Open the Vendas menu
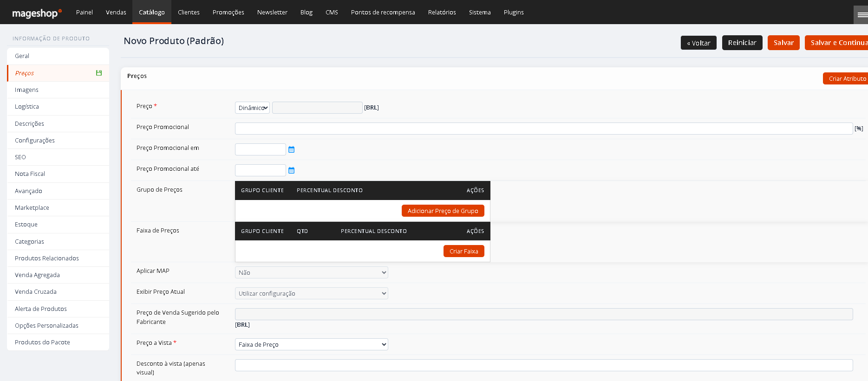868x381 pixels. 116,12
